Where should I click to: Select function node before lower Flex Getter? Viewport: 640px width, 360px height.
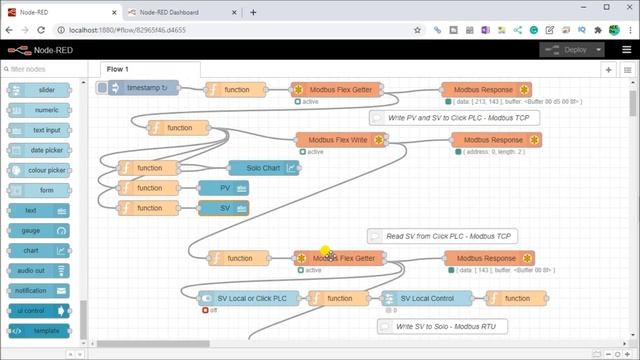click(239, 258)
